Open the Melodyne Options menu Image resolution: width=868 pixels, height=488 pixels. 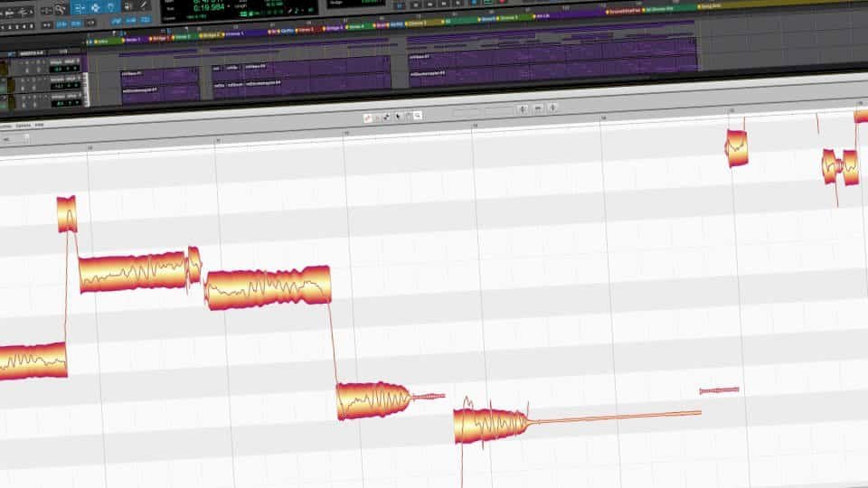click(x=23, y=125)
